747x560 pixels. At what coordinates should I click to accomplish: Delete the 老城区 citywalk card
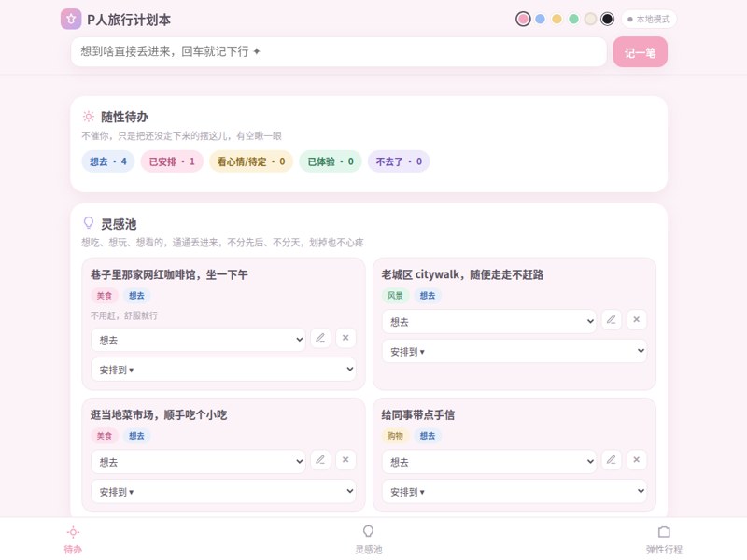coord(637,319)
